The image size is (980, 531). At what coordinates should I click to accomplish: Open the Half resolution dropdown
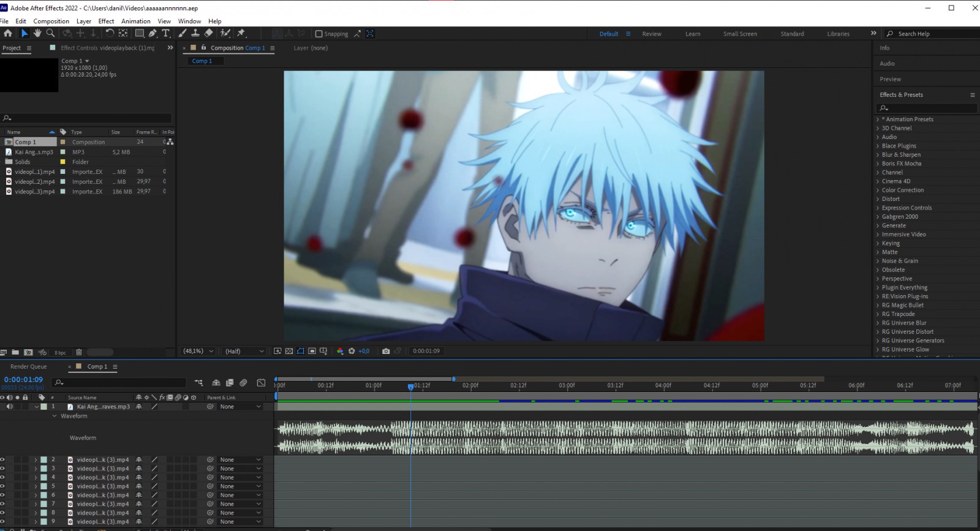pyautogui.click(x=244, y=351)
